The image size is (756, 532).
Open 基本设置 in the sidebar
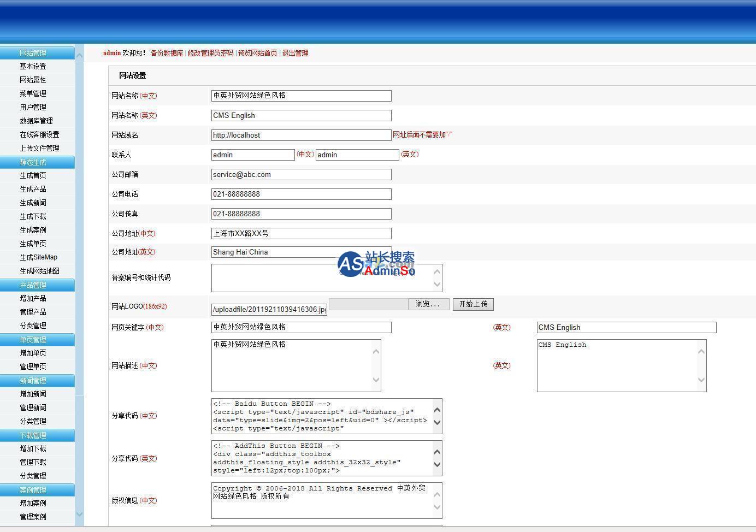33,66
